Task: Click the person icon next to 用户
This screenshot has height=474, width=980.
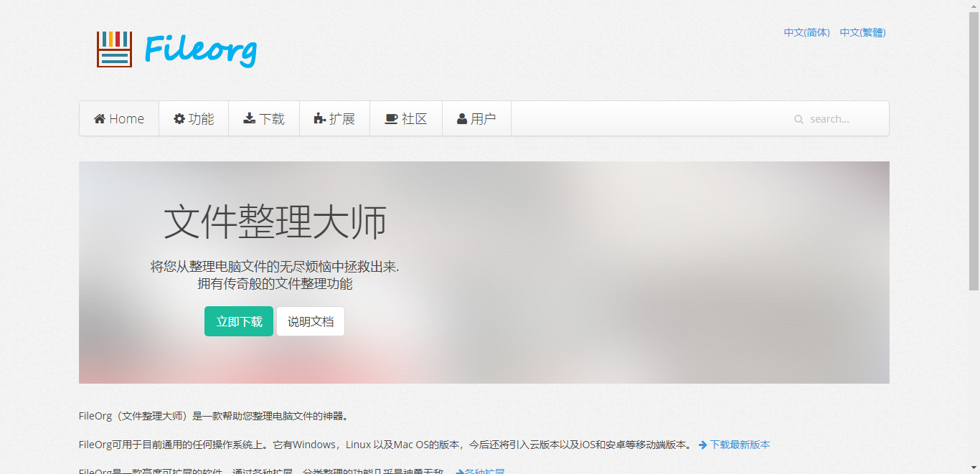Action: (461, 118)
